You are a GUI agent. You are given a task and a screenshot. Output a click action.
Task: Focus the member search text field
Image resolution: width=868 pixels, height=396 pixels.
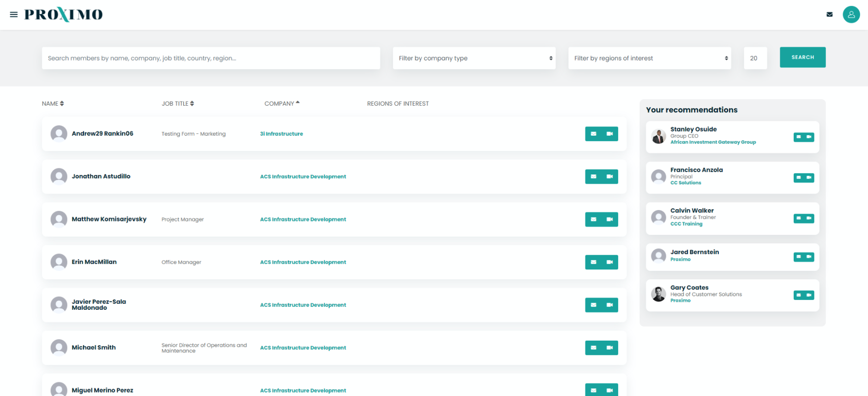pyautogui.click(x=211, y=58)
